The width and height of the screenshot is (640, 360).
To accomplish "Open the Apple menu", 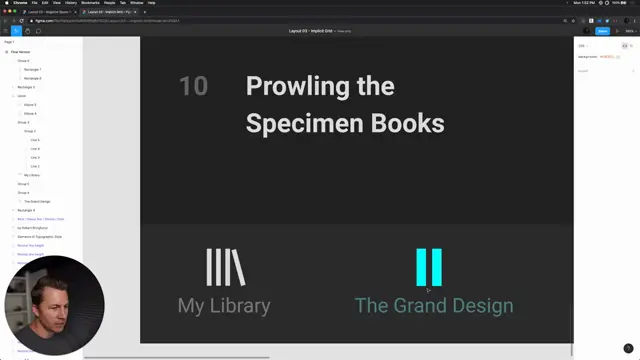I will click(x=7, y=3).
